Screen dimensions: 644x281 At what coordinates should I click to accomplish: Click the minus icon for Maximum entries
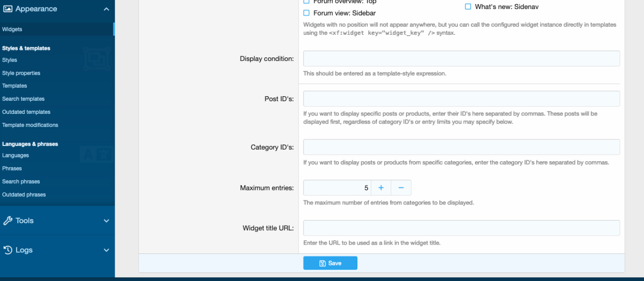401,188
